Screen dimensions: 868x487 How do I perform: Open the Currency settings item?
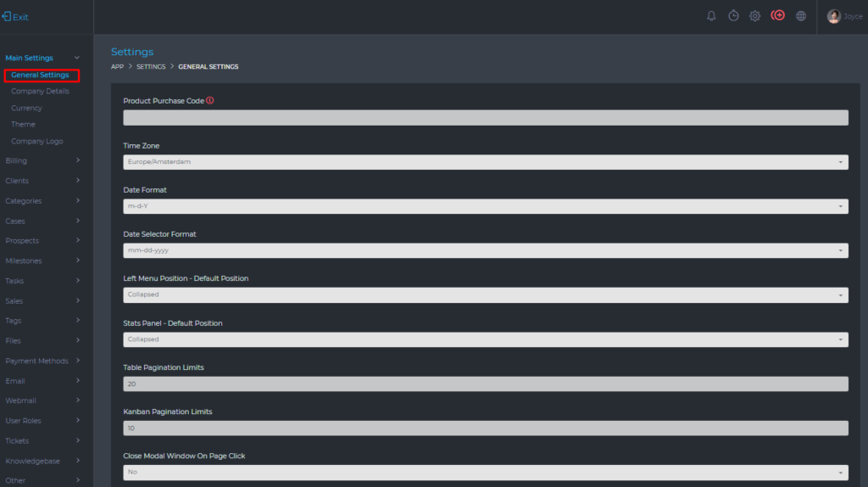tap(26, 108)
